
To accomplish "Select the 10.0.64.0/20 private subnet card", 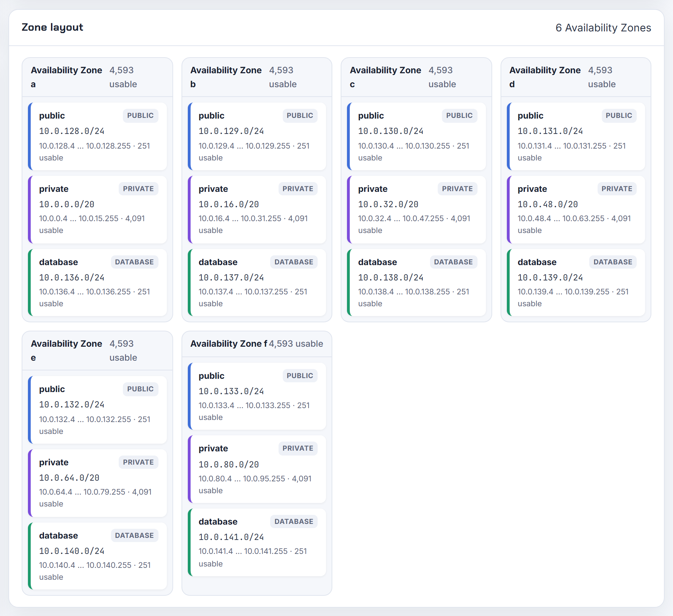I will pos(97,483).
